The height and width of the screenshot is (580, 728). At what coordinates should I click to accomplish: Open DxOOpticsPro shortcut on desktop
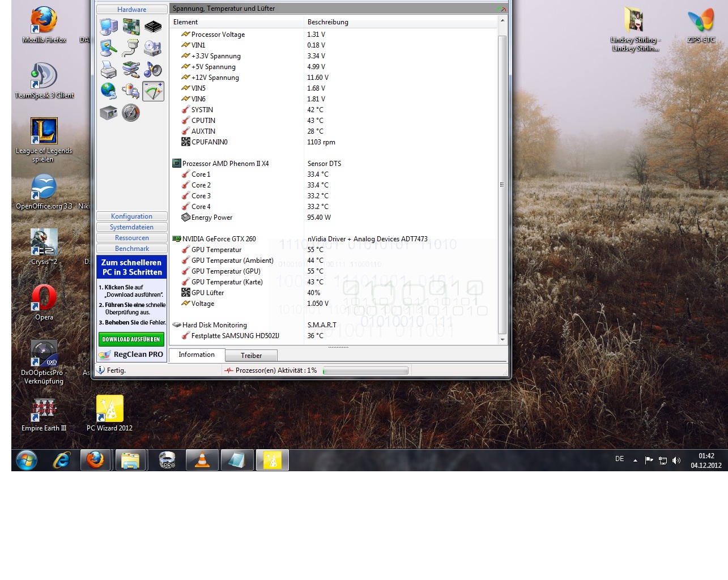coord(44,362)
